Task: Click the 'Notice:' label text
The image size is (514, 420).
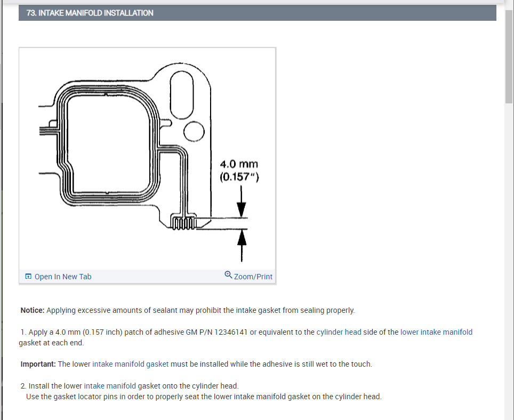Action: tap(33, 311)
